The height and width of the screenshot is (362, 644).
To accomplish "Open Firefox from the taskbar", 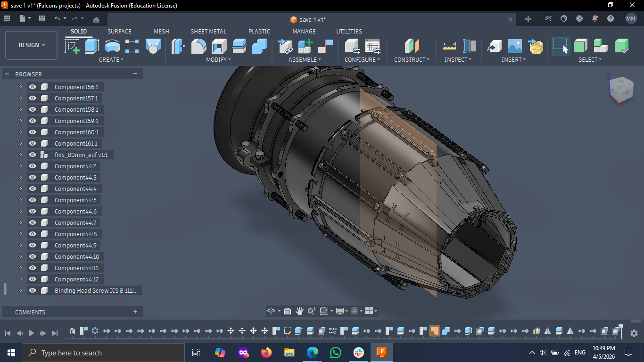I will [x=266, y=353].
